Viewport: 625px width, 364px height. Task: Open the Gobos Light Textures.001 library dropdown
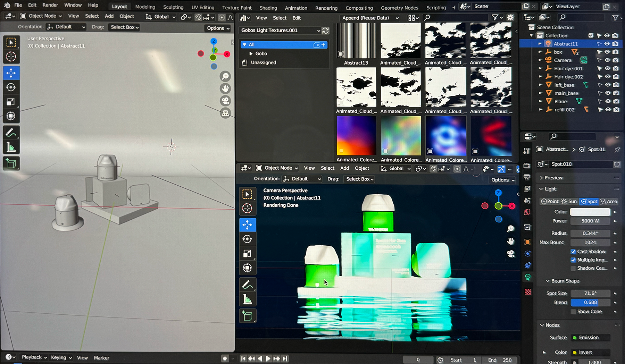point(280,31)
